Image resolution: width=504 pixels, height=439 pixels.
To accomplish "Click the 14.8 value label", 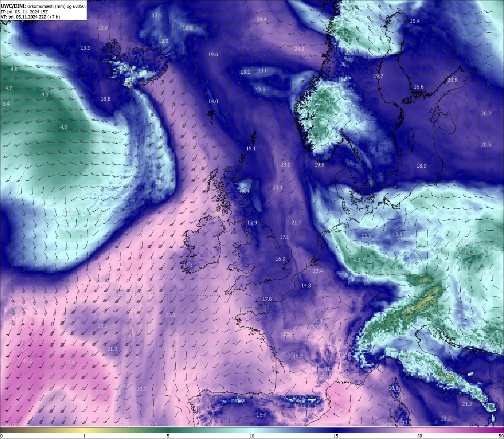I will [306, 286].
